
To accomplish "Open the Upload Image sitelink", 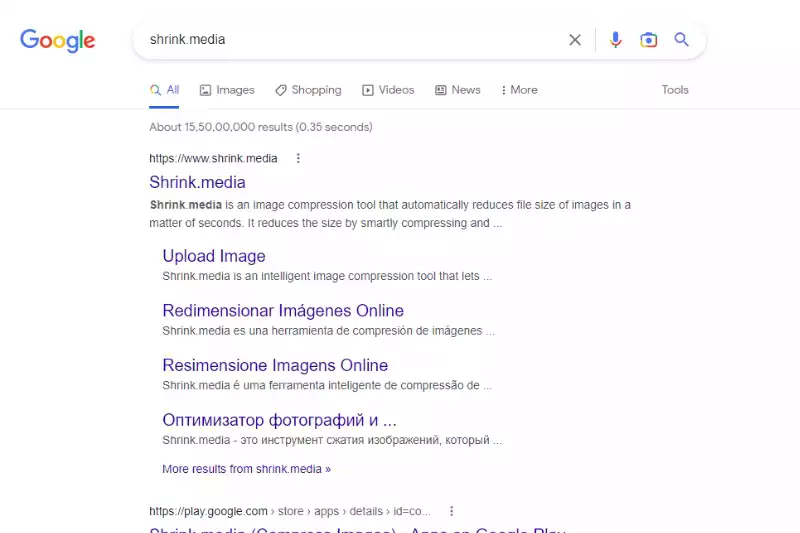I will (214, 256).
